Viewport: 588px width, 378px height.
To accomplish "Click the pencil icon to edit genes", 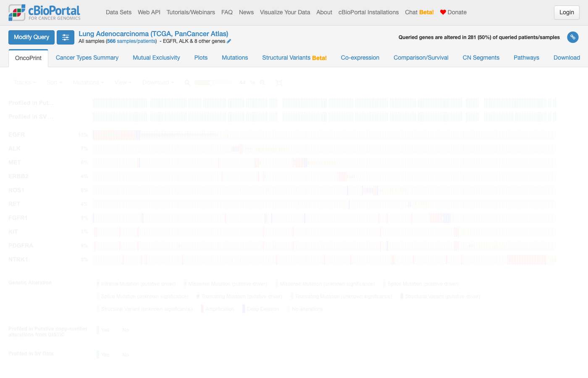I will click(x=229, y=41).
